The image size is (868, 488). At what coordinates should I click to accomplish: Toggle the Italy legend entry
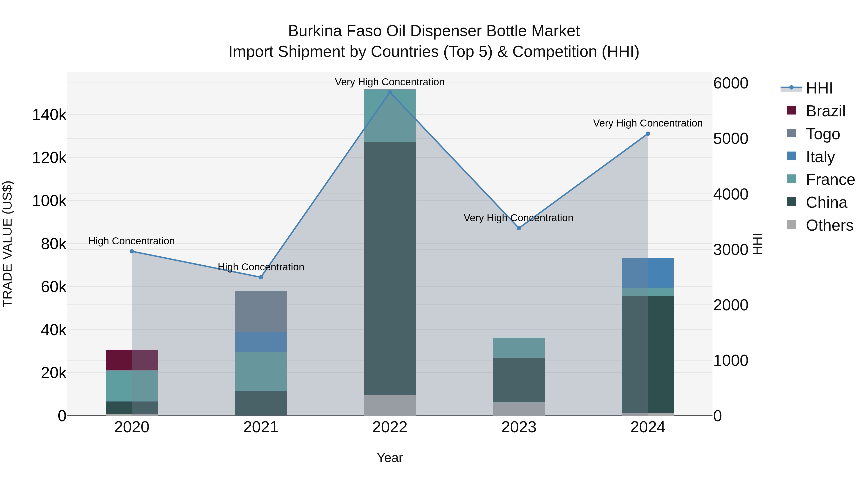click(x=811, y=157)
